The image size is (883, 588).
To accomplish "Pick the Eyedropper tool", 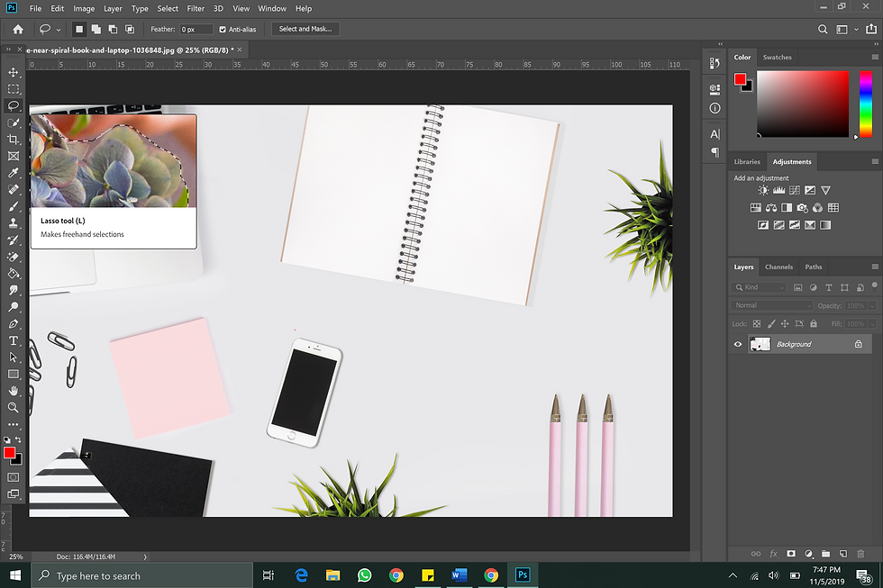I will (x=14, y=173).
